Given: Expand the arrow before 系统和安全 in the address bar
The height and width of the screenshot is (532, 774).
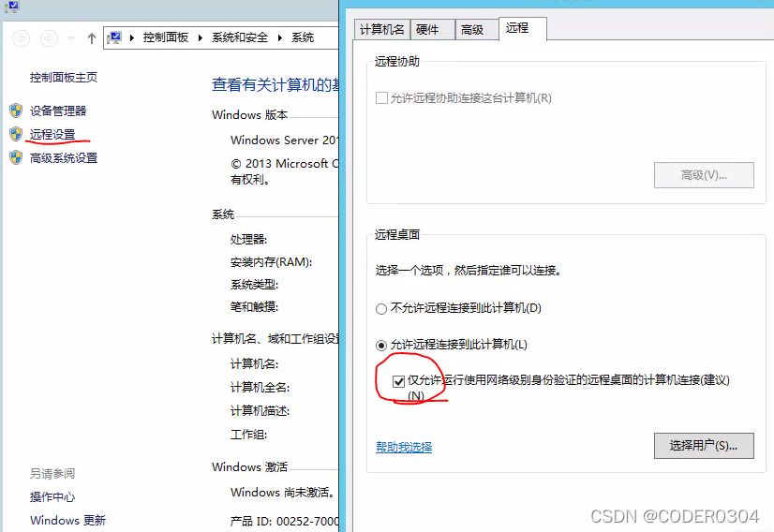Looking at the screenshot, I should click(x=200, y=38).
